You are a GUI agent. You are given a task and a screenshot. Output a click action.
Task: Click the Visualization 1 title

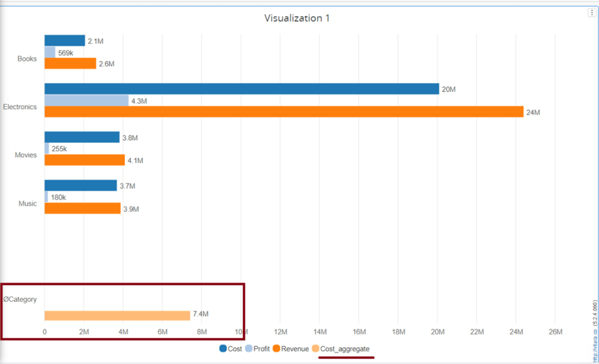[x=297, y=18]
